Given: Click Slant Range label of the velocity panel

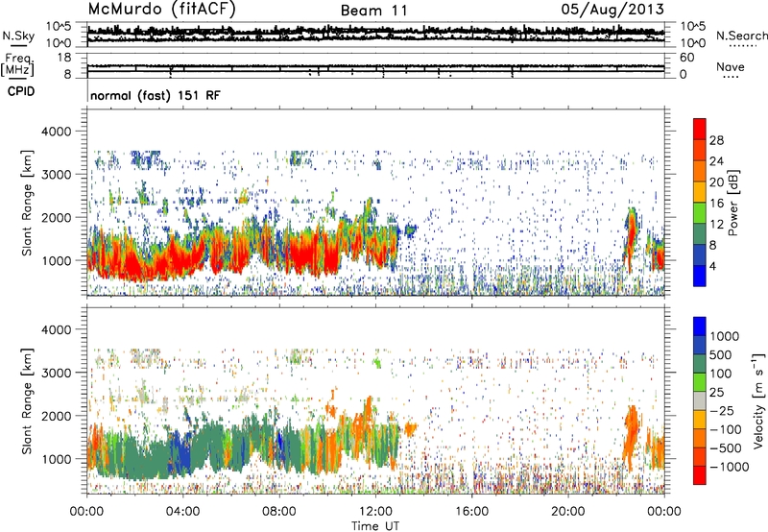Looking at the screenshot, I should coord(27,400).
